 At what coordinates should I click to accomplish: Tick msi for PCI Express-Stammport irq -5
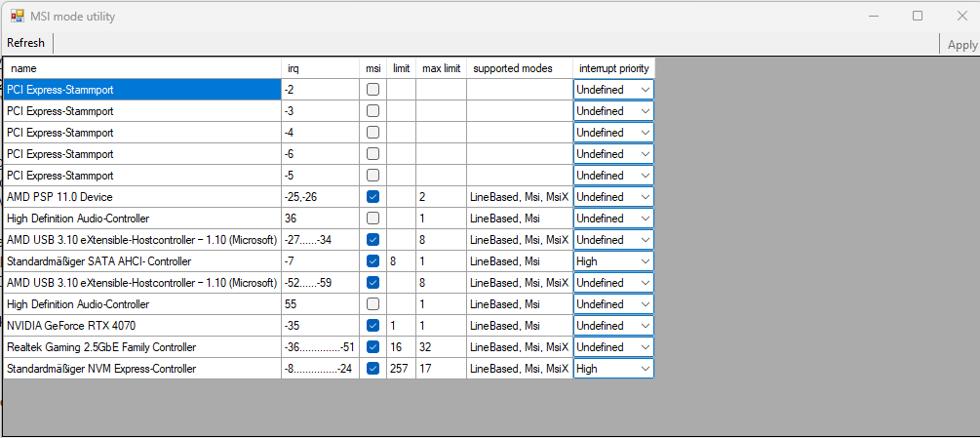(x=372, y=176)
